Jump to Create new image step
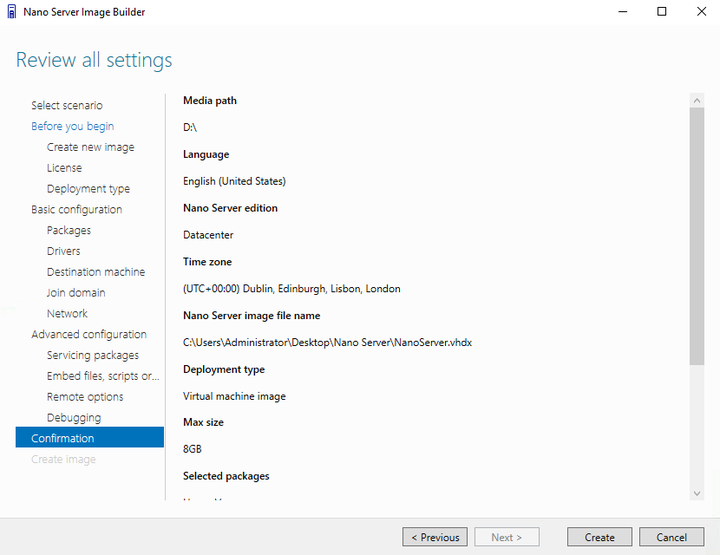Viewport: 720px width, 555px height. click(90, 147)
